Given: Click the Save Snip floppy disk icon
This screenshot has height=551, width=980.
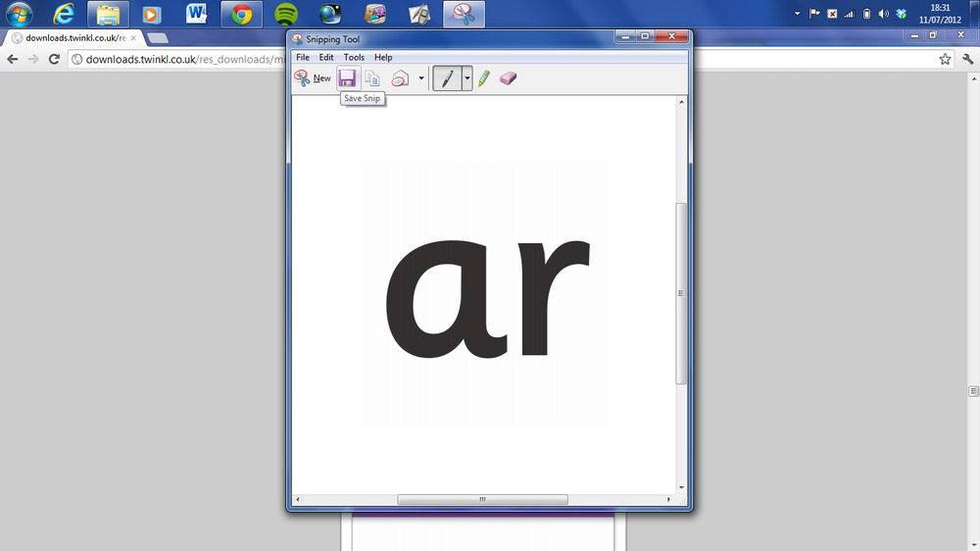Looking at the screenshot, I should tap(347, 78).
